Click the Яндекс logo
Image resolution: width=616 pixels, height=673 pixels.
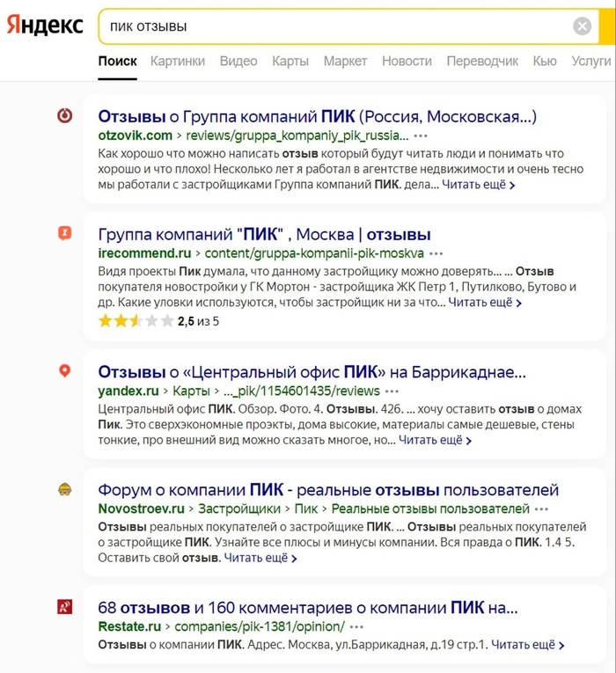(x=45, y=25)
